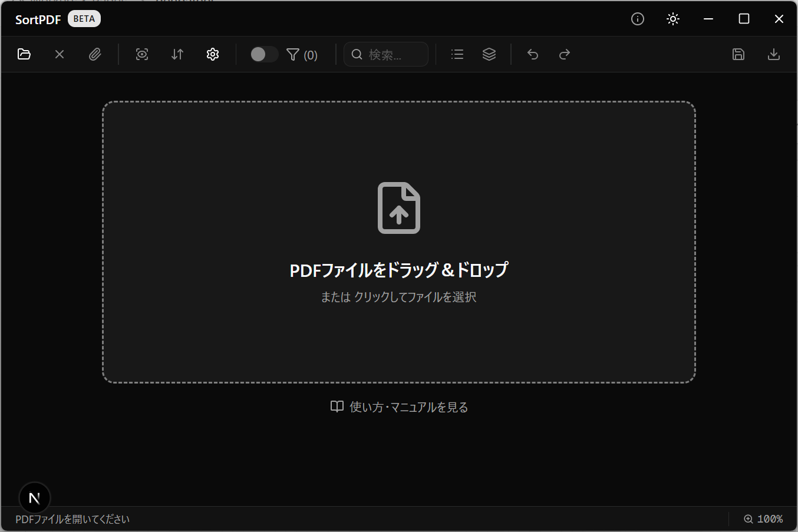The width and height of the screenshot is (798, 532).
Task: Click the scan/preview eye-frame icon
Action: pos(142,54)
